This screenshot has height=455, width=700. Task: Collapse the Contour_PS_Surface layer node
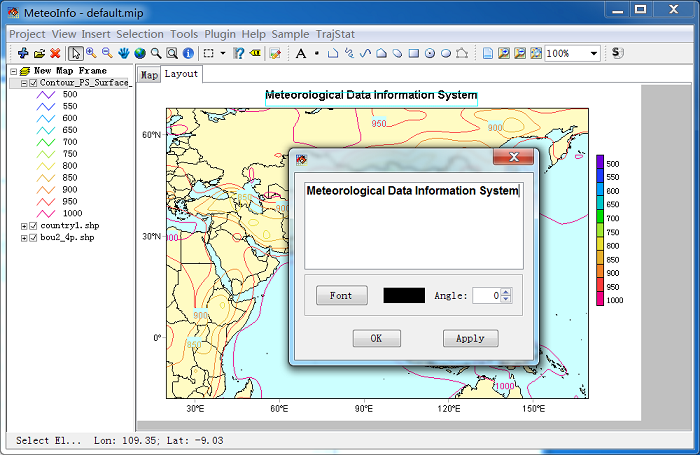point(24,83)
